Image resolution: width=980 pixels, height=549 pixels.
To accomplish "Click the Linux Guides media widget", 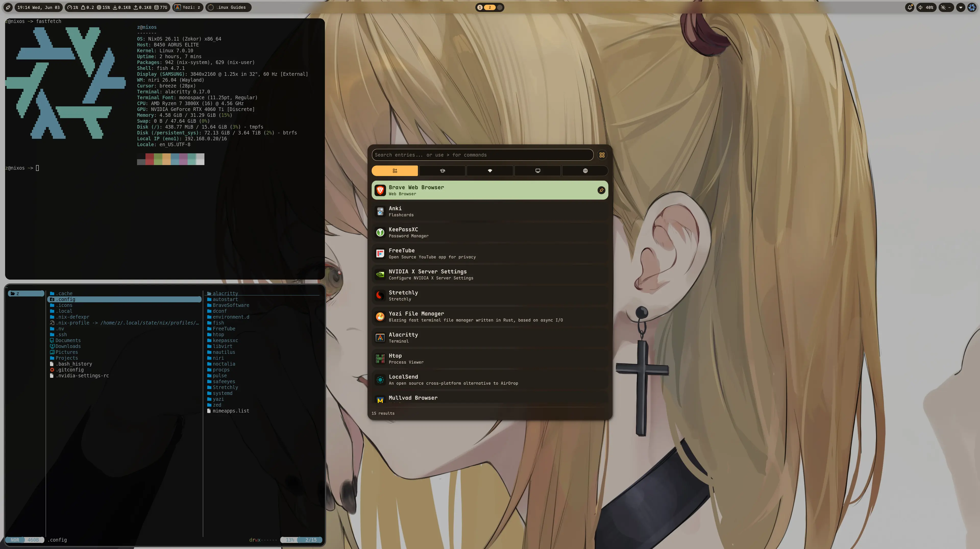I will pyautogui.click(x=228, y=7).
